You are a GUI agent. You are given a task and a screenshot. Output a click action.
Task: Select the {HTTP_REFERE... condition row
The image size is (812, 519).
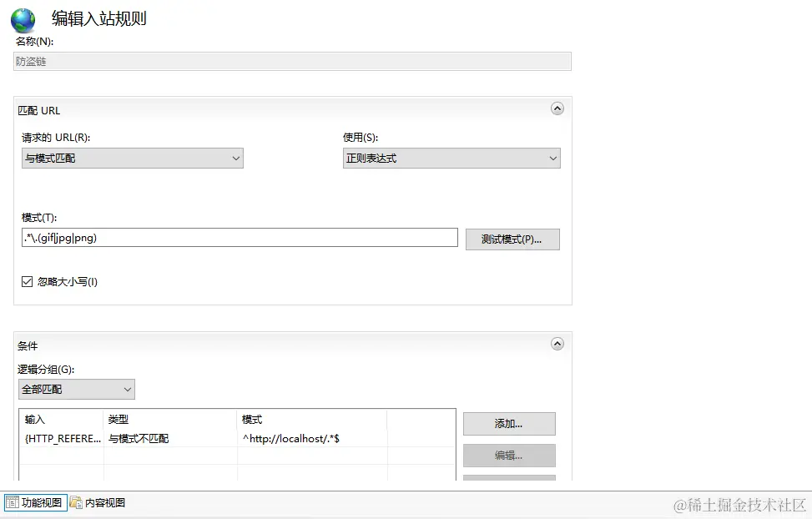point(237,439)
